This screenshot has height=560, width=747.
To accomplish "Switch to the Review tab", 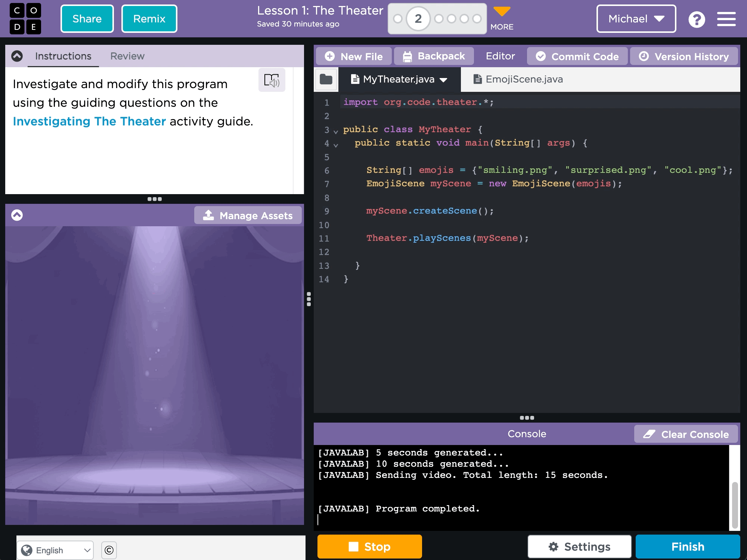I will point(127,56).
